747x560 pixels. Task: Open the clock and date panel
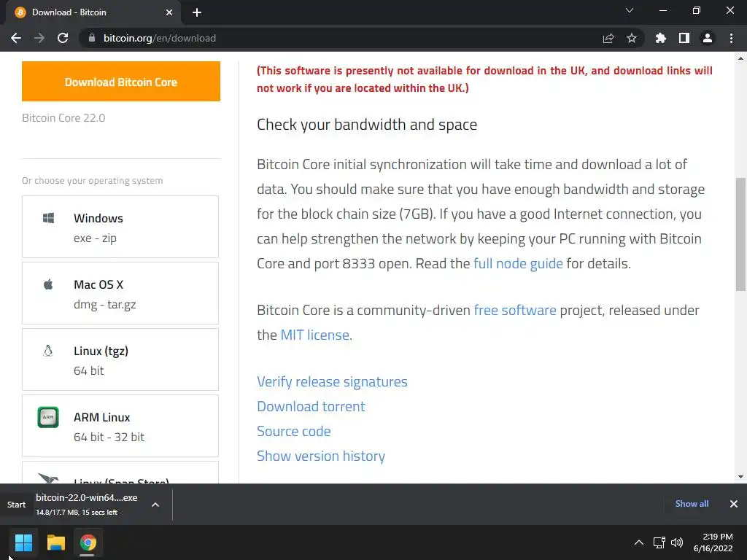pyautogui.click(x=713, y=542)
